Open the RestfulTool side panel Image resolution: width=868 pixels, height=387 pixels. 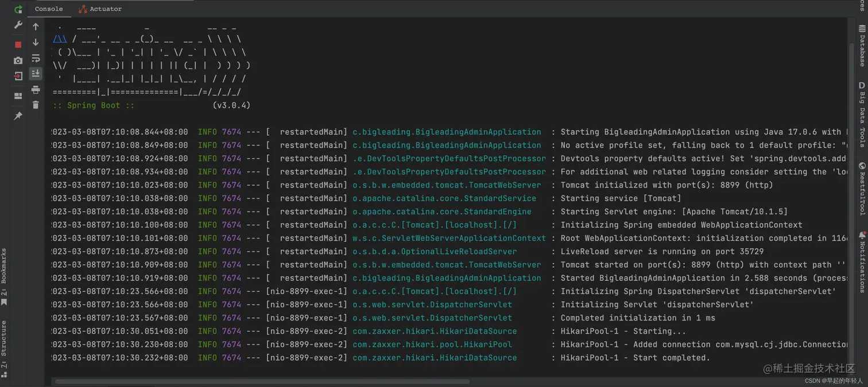pyautogui.click(x=862, y=189)
